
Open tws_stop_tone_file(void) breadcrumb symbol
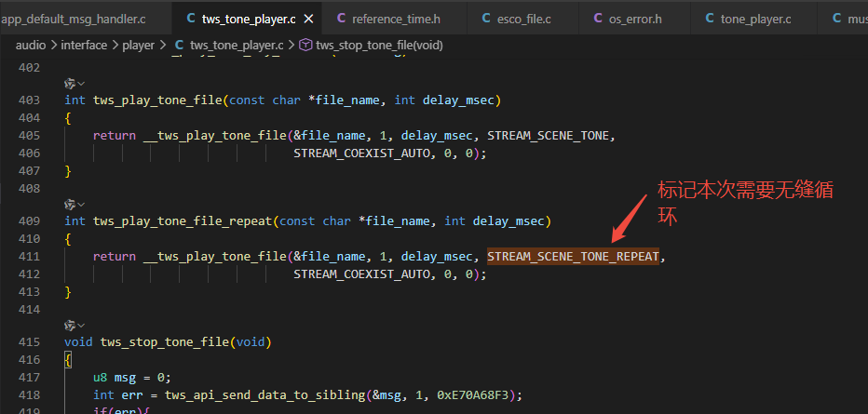(x=379, y=46)
